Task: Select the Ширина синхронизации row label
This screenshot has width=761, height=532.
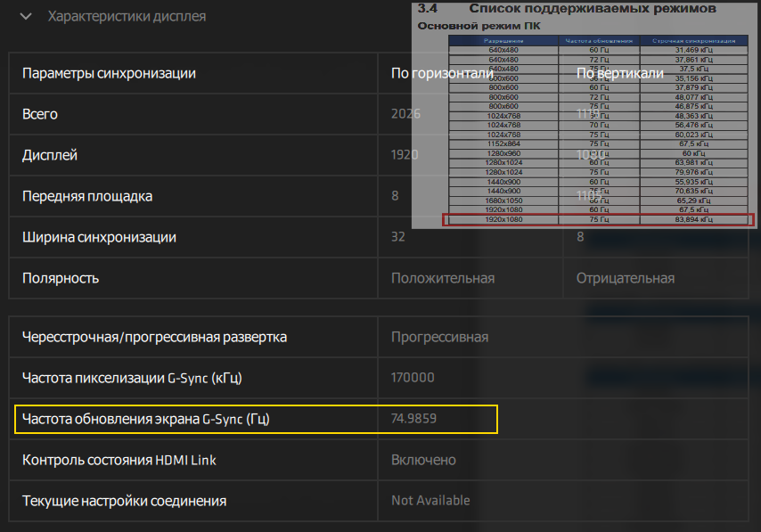Action: [99, 237]
